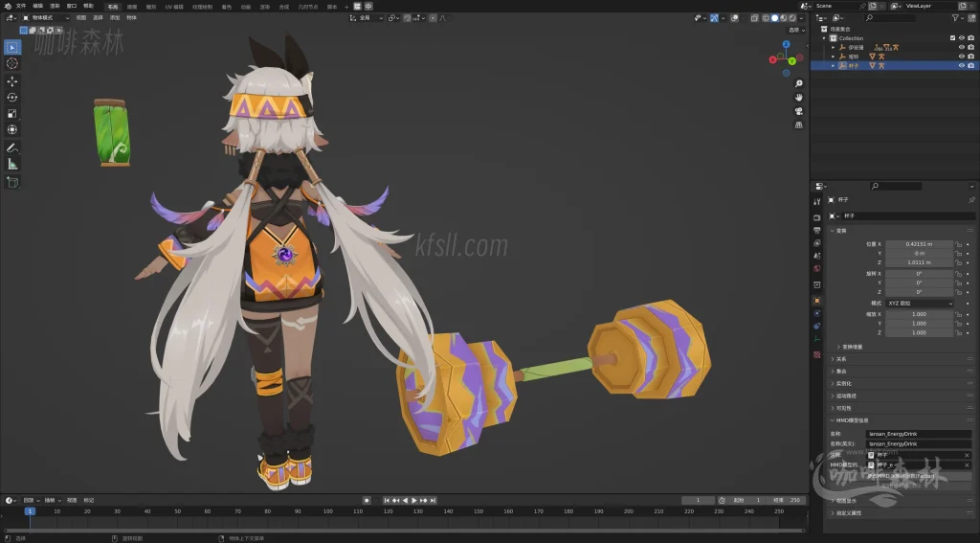Screen dimensions: 980x543
Task: Switch to the Layout workspace tab
Action: pos(113,7)
